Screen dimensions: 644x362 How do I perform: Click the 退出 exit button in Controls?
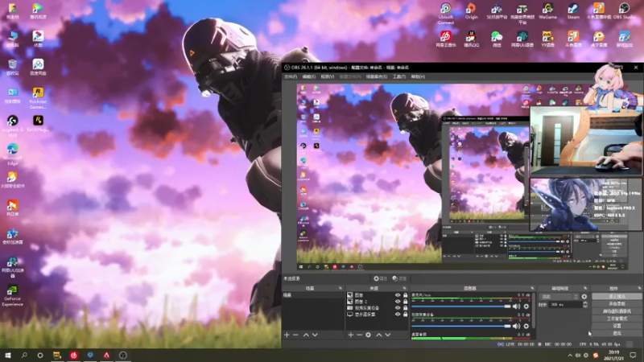click(617, 333)
